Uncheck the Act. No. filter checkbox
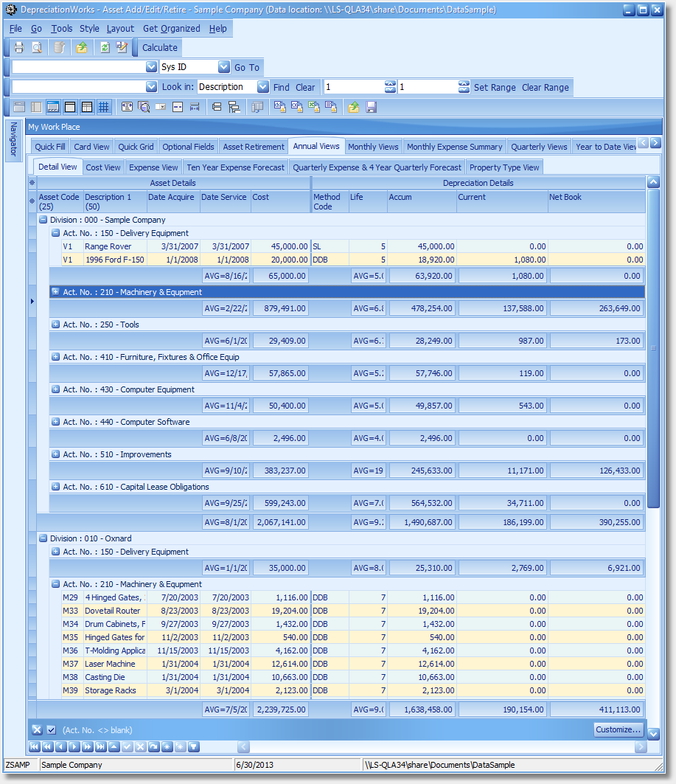The width and height of the screenshot is (676, 784). tap(51, 730)
